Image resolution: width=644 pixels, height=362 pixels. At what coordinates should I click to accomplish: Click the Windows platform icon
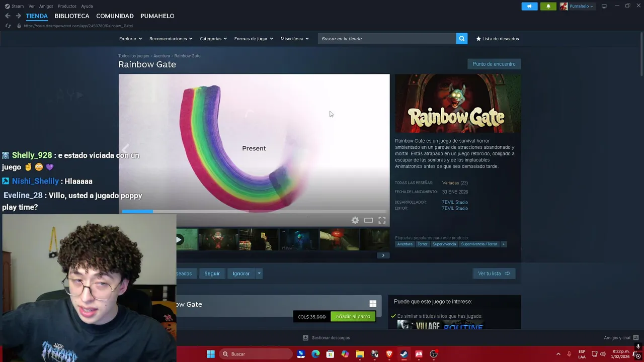[x=373, y=304]
